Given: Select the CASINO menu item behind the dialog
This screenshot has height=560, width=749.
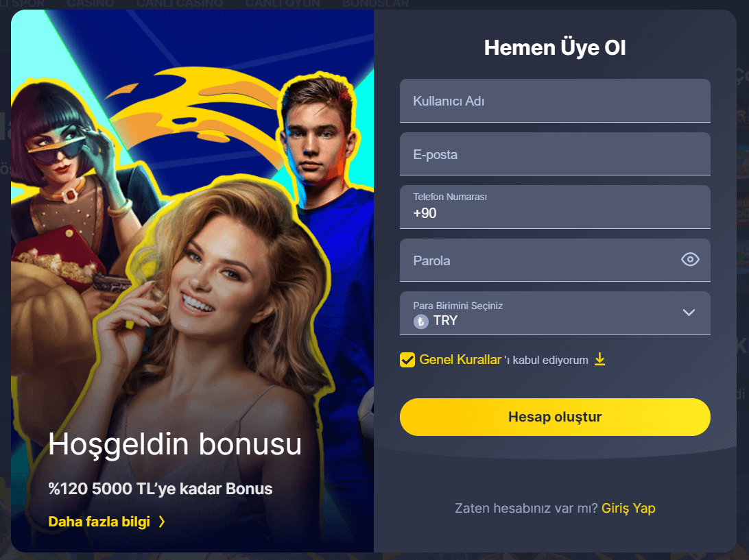Looking at the screenshot, I should [91, 4].
